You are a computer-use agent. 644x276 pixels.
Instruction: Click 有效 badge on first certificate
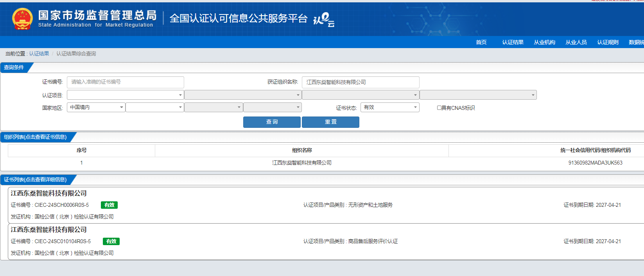click(x=109, y=205)
